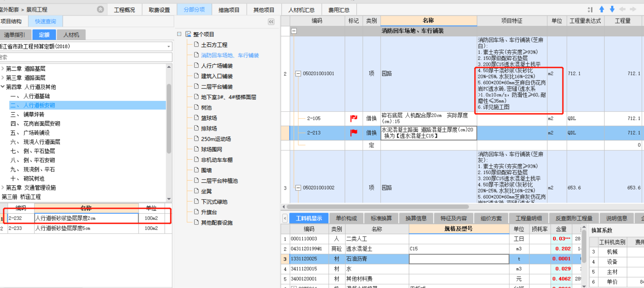
Task: Open the 单价构成 bottom tab
Action: click(x=346, y=218)
